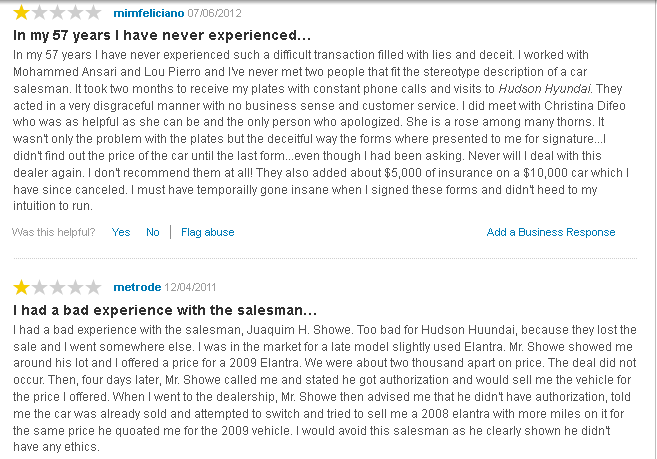The width and height of the screenshot is (657, 459).
Task: Click the date 12/04/2011 next to metrode
Action: 190,287
